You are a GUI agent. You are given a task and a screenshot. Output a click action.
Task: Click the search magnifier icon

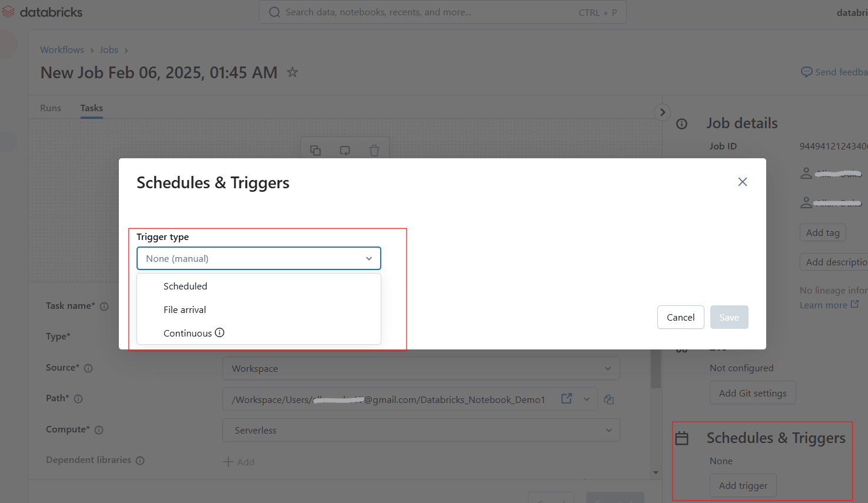[x=274, y=12]
